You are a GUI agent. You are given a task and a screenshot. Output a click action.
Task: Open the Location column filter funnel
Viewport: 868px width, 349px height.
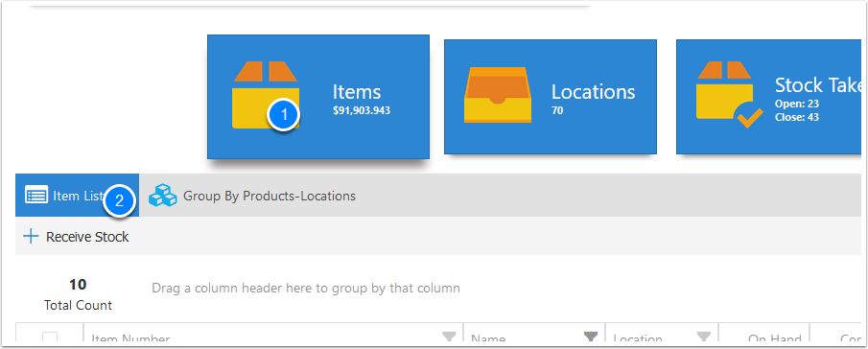pos(704,337)
